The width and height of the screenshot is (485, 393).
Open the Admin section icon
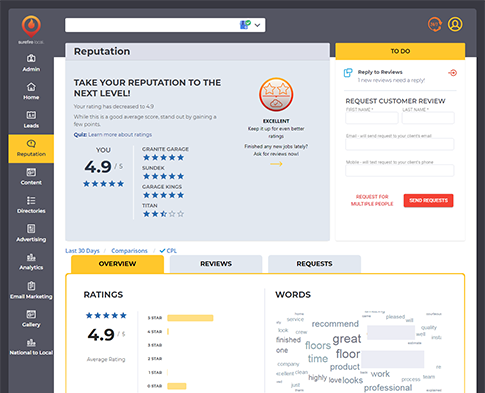[31, 58]
